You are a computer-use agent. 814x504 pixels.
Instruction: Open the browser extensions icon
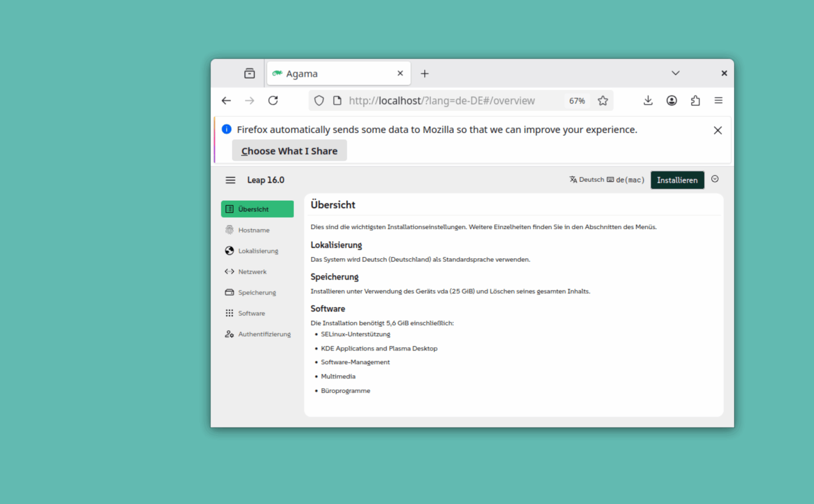tap(696, 101)
